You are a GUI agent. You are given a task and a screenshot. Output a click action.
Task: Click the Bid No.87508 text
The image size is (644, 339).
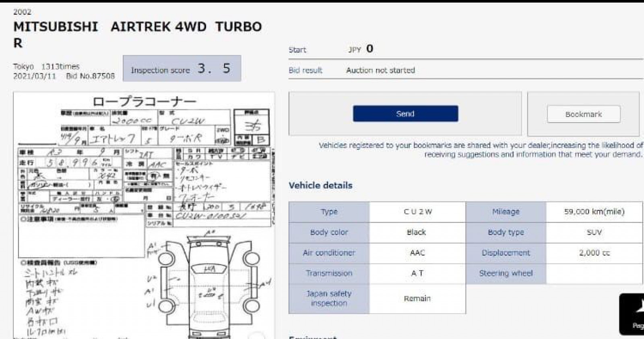(91, 76)
